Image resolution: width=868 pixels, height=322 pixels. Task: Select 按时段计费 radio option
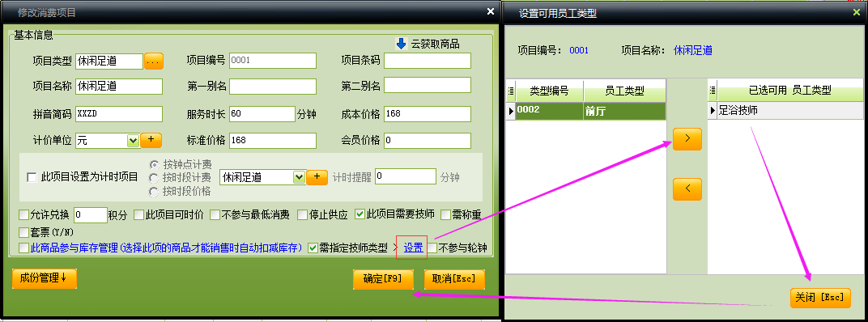coord(154,178)
